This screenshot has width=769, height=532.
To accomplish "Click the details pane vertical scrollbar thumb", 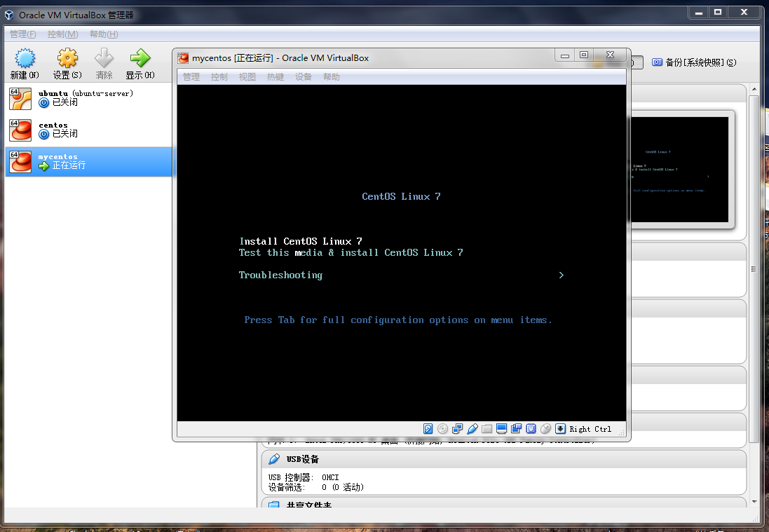I will pyautogui.click(x=754, y=268).
